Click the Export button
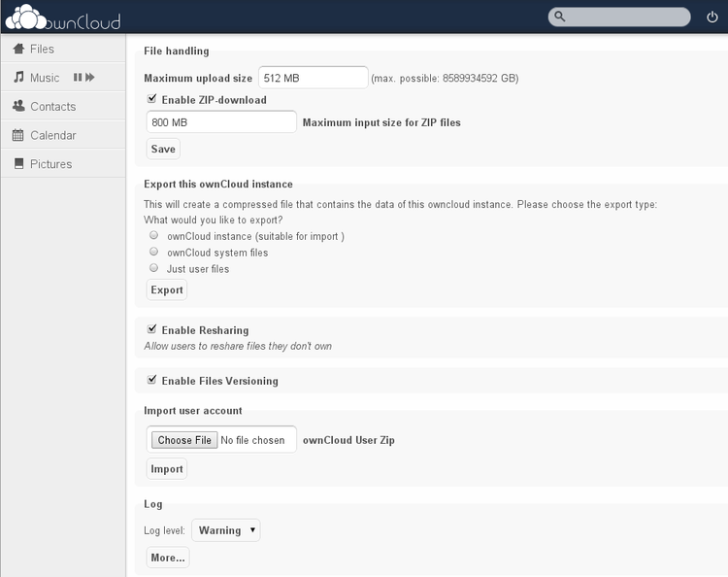728x577 pixels. coord(167,289)
